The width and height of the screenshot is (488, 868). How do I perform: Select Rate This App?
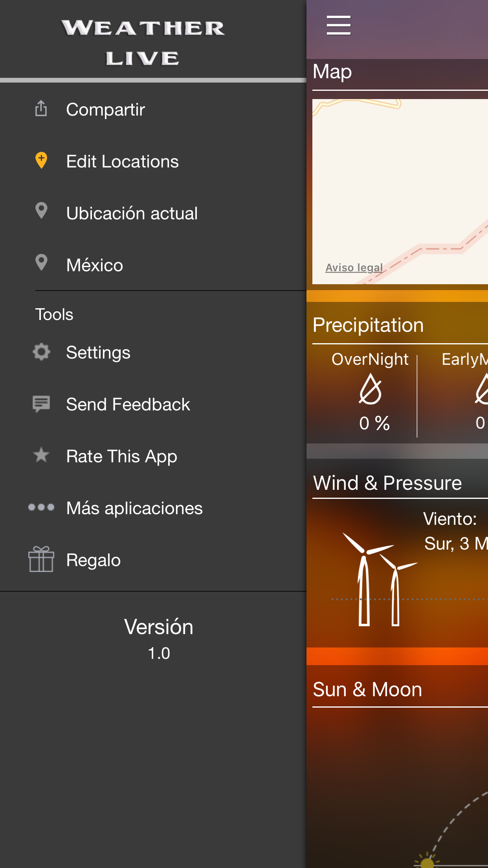pos(121,456)
